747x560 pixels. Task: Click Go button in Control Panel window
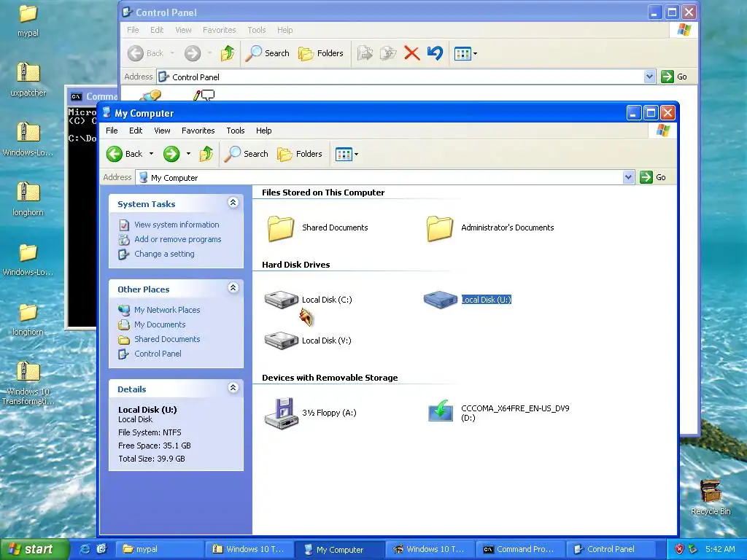pos(673,76)
